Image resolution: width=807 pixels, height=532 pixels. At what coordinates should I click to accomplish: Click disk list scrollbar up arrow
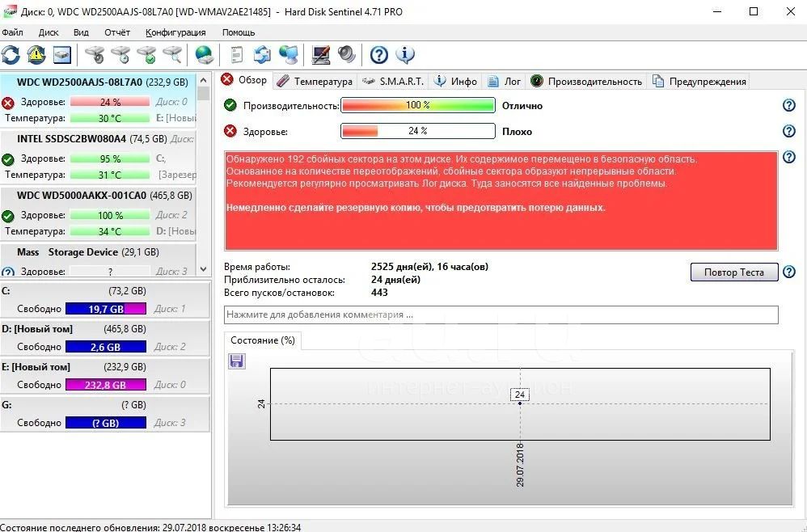point(203,80)
